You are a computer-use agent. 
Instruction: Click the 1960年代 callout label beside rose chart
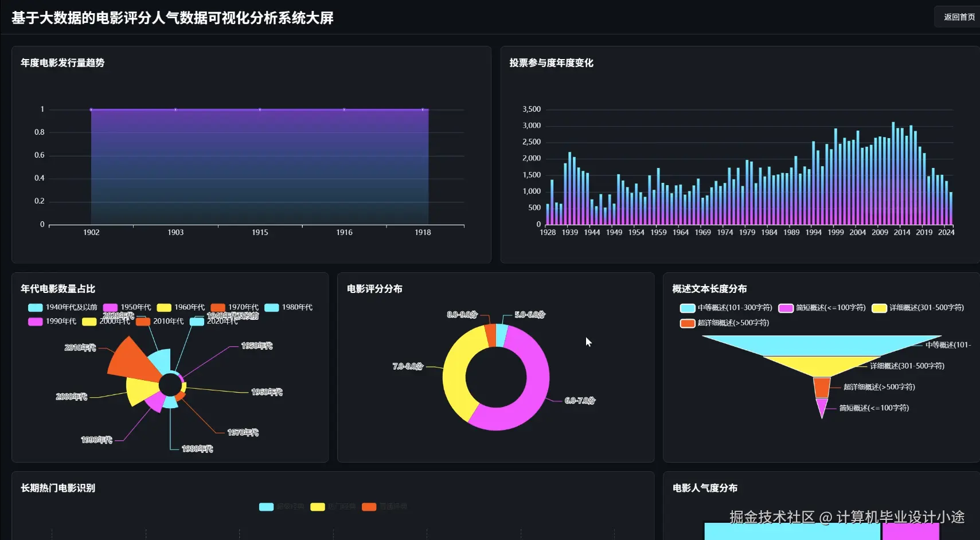point(267,392)
